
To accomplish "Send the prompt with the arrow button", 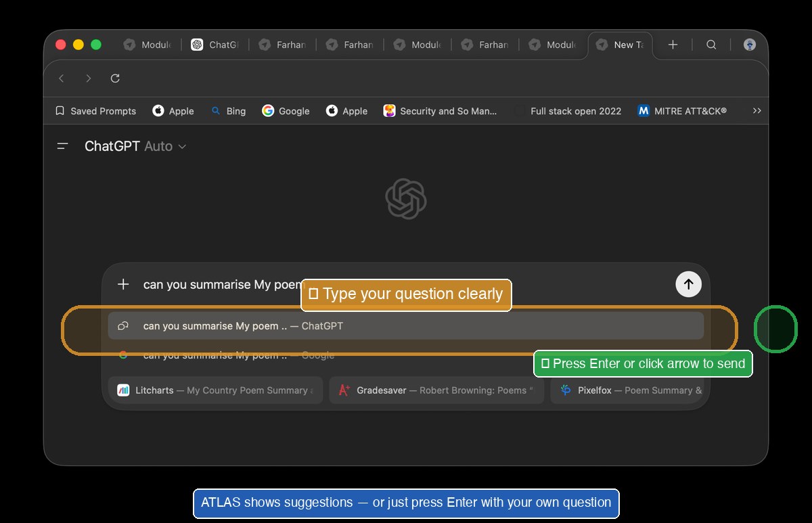I will pyautogui.click(x=688, y=284).
